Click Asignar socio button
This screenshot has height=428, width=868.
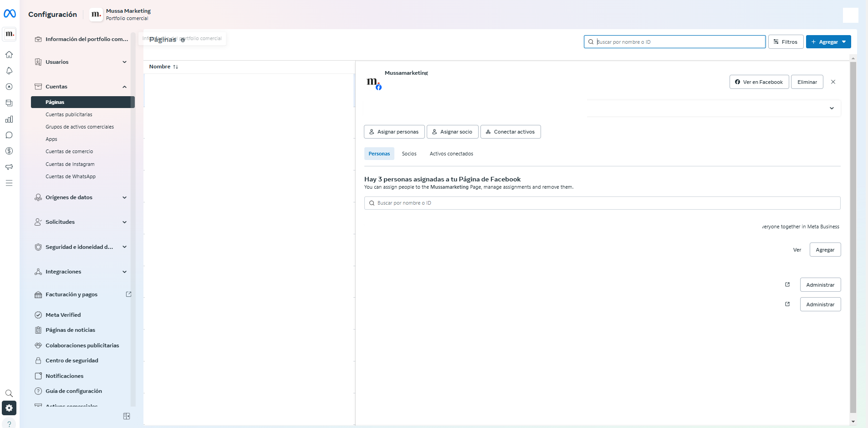[453, 132]
